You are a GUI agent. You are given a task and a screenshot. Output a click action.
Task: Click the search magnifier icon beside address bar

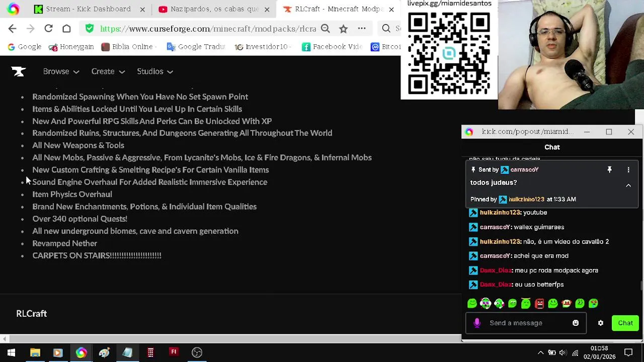point(386,29)
